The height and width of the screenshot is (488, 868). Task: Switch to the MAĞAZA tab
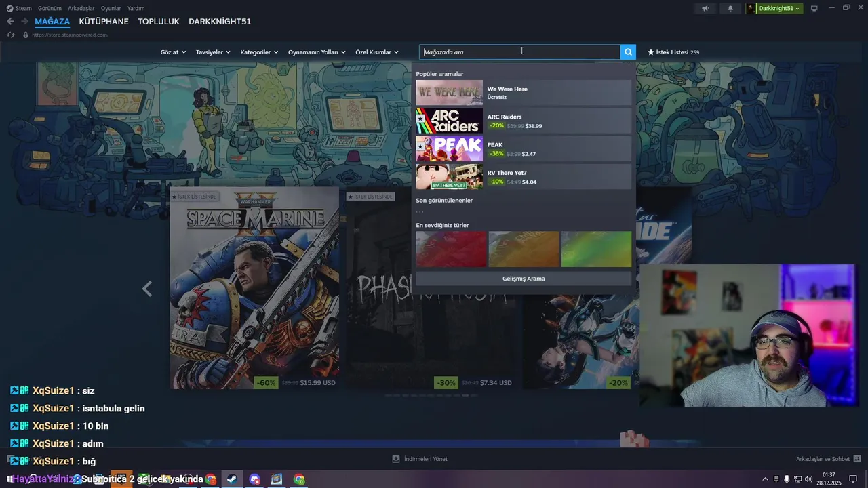[52, 22]
